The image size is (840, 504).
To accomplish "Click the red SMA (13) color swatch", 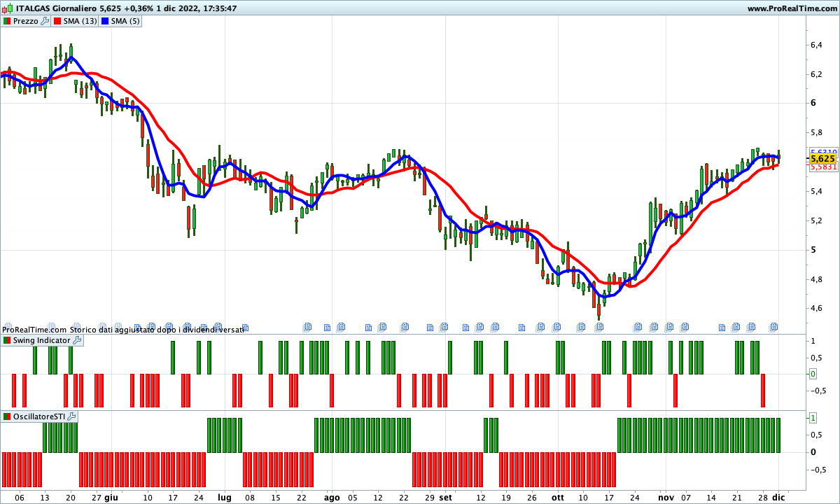I will (x=57, y=21).
